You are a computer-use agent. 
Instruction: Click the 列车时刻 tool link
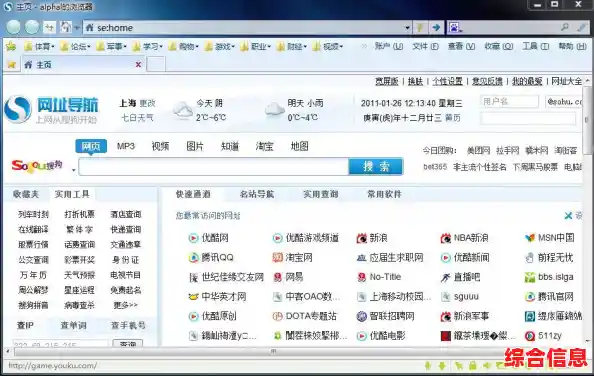(33, 214)
